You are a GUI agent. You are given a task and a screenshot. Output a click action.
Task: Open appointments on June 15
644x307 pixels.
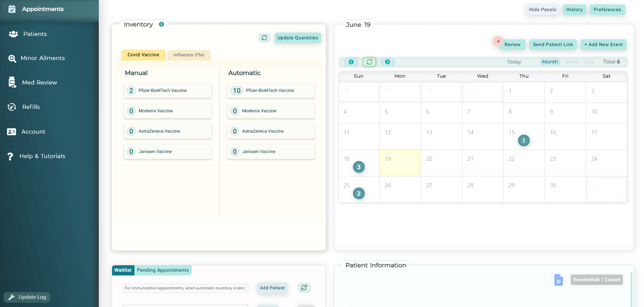tap(523, 140)
